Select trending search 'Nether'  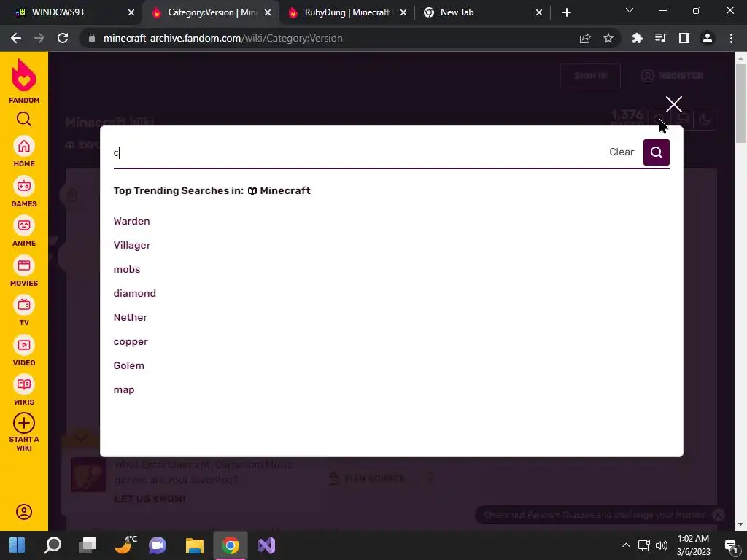[131, 317]
